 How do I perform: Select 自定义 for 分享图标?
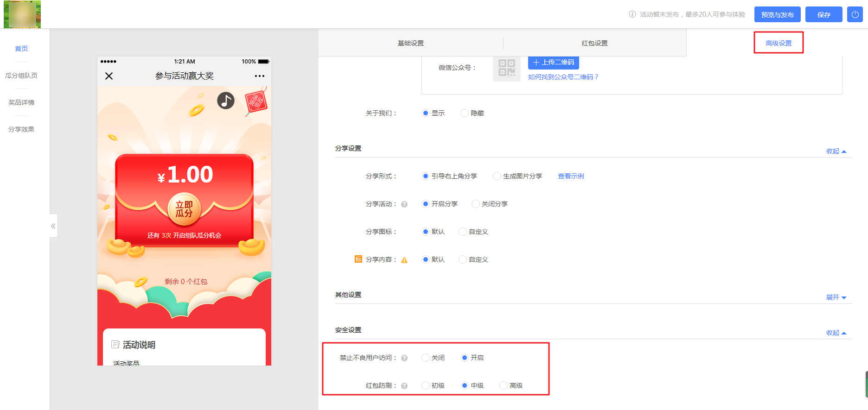pyautogui.click(x=474, y=232)
